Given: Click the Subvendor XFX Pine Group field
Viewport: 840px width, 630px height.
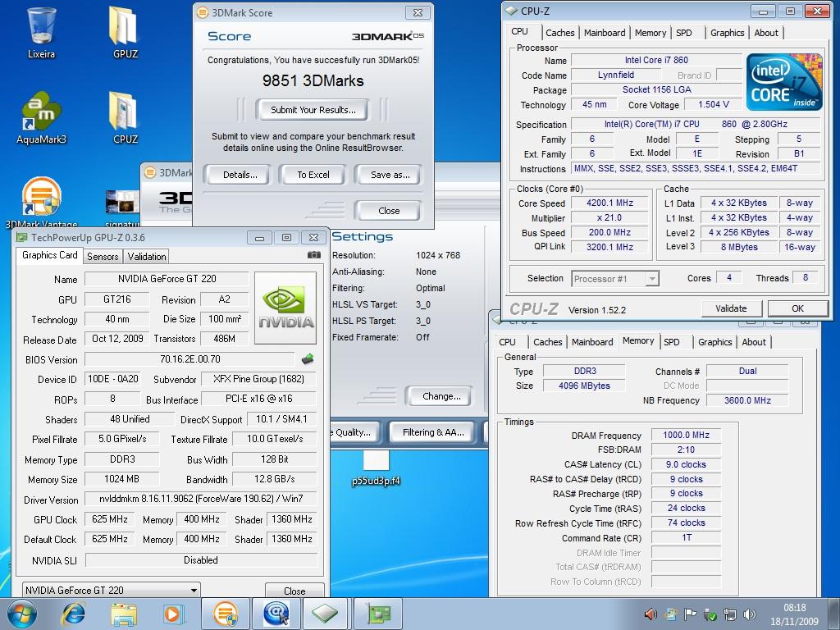Looking at the screenshot, I should coord(258,379).
